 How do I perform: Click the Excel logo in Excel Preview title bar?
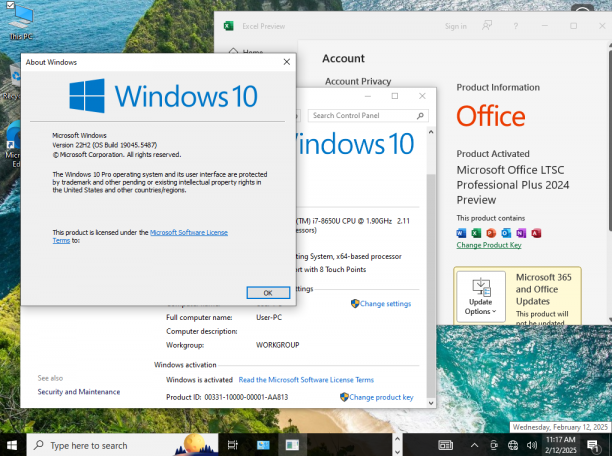(x=228, y=26)
